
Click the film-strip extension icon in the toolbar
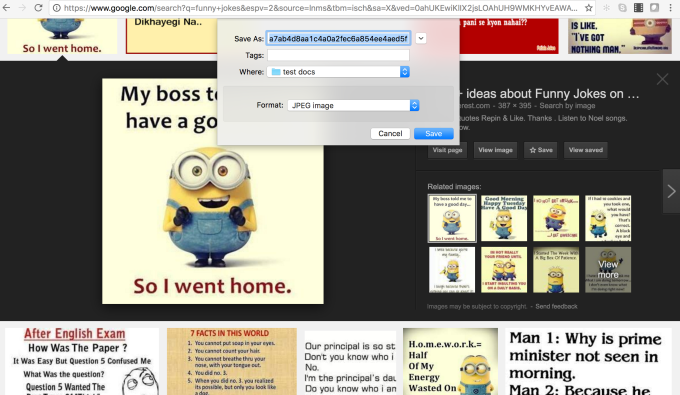coord(638,8)
